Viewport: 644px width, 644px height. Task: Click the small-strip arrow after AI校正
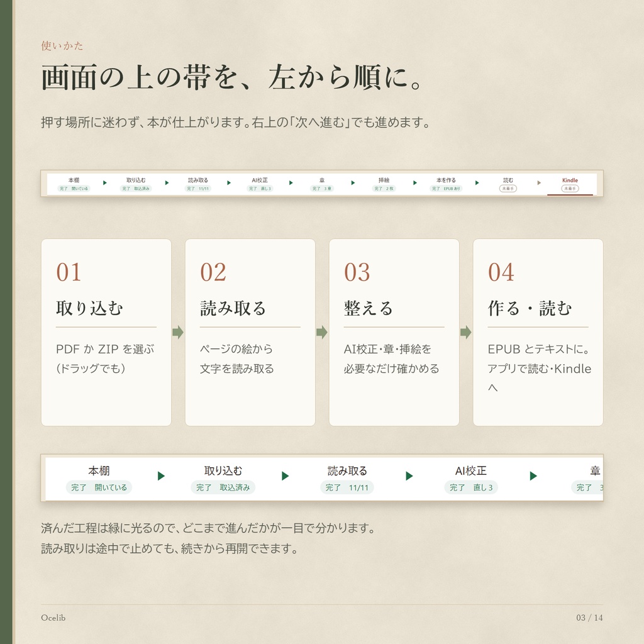pos(291,183)
